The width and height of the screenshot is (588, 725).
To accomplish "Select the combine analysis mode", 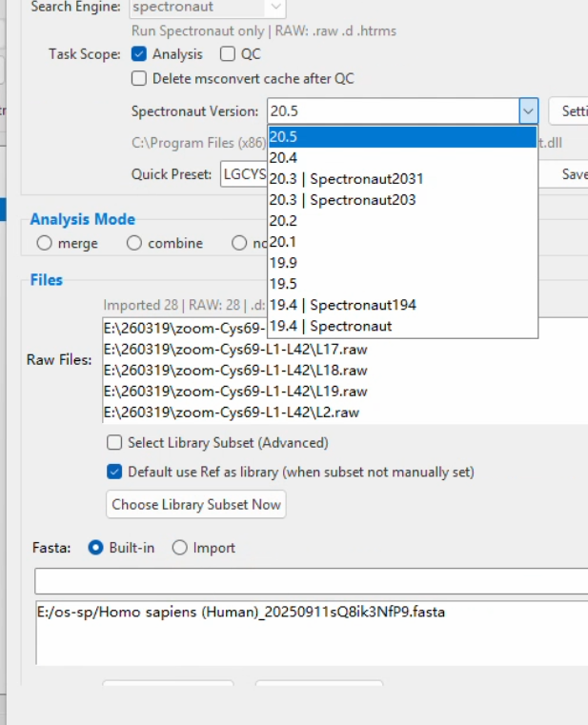I will coord(134,243).
